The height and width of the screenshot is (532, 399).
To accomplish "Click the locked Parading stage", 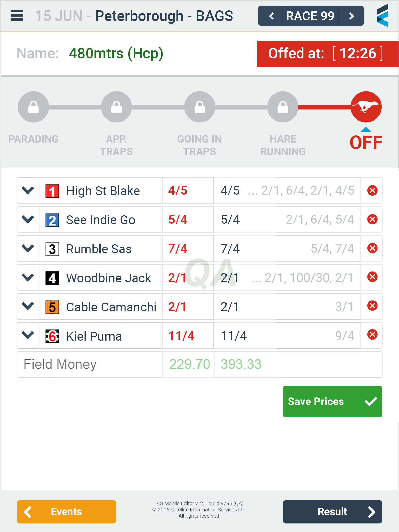I will coord(33,107).
